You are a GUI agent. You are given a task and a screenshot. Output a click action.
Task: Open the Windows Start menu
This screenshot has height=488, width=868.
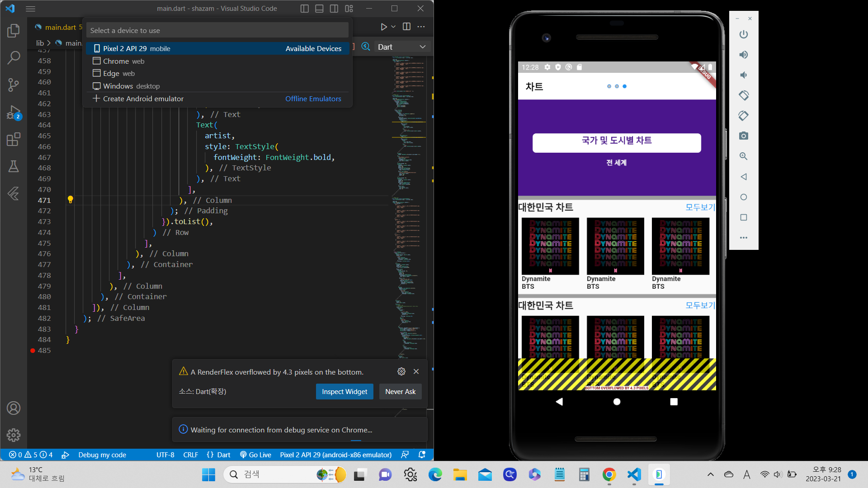[x=208, y=474]
